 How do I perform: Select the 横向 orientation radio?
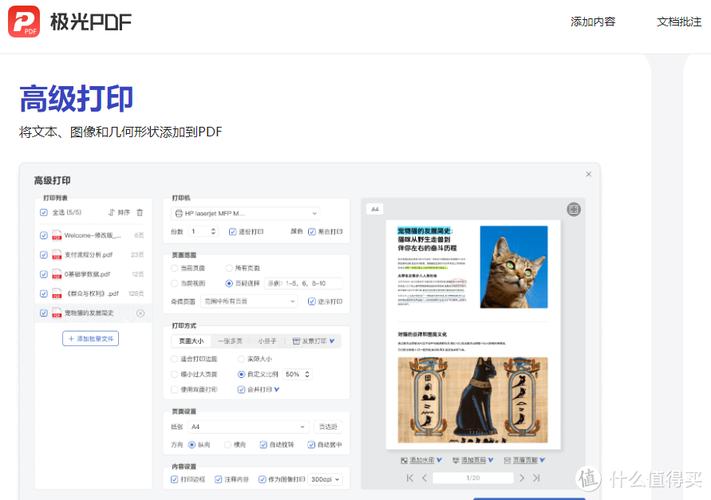click(x=228, y=445)
